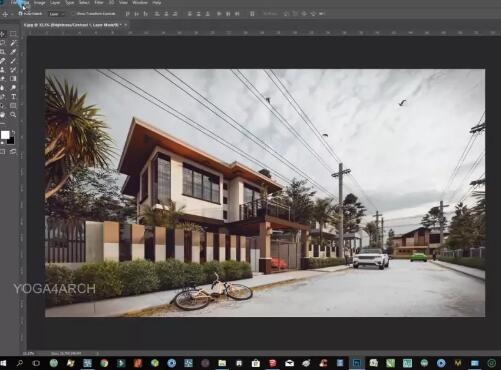Select the Horizontal Type tool

13,97
